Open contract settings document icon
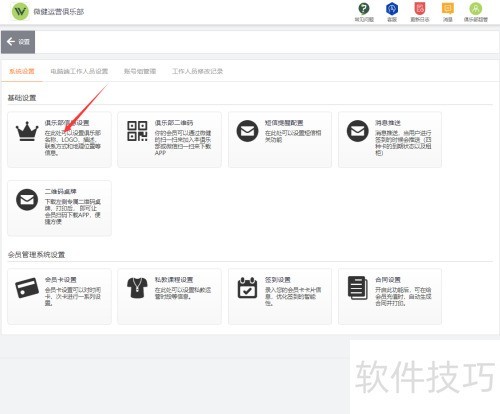Screen dimensions: 500x414 coord(357,287)
